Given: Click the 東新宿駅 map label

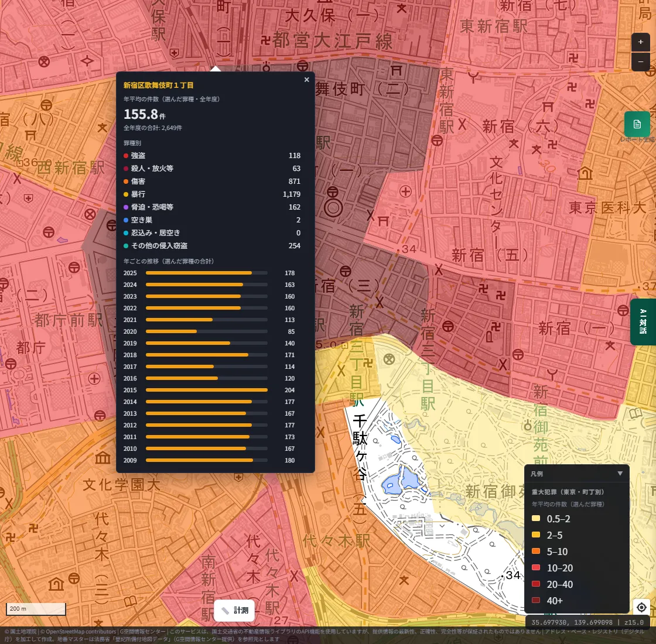Looking at the screenshot, I should 494,26.
